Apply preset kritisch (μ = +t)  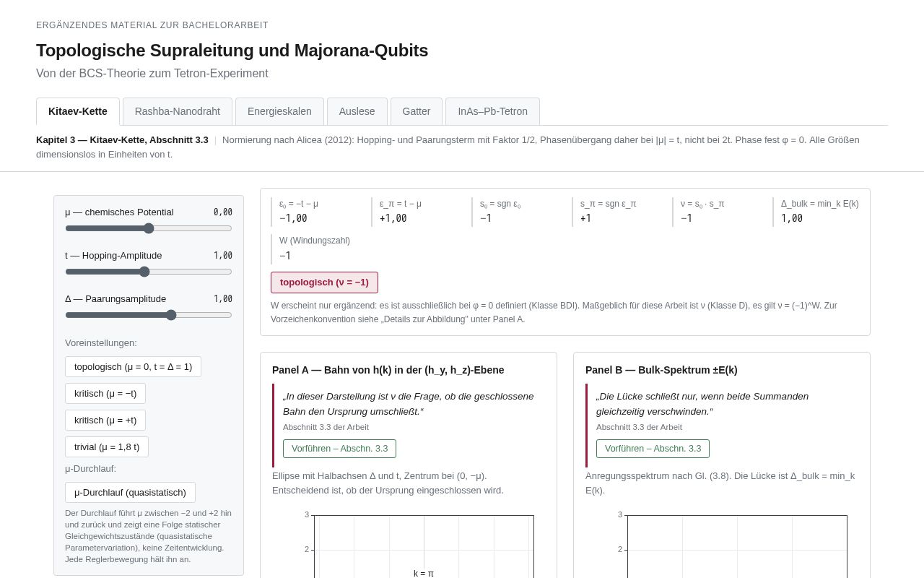tap(105, 420)
